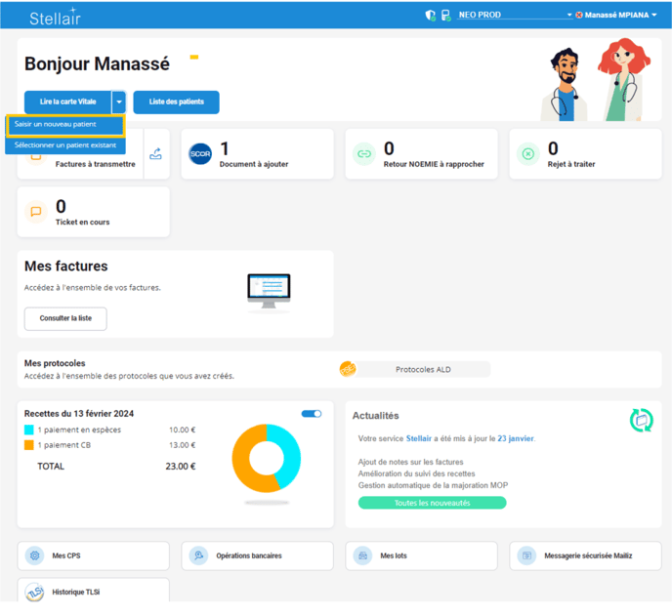Click the security shield icon in header
The width and height of the screenshot is (672, 616).
coord(430,16)
